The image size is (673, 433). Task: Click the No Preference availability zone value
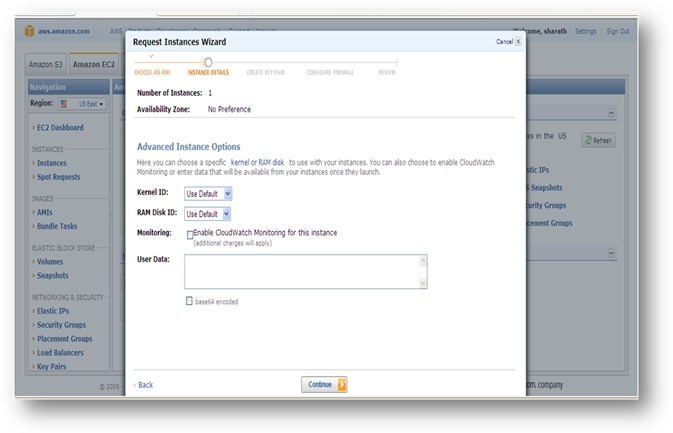pos(229,109)
